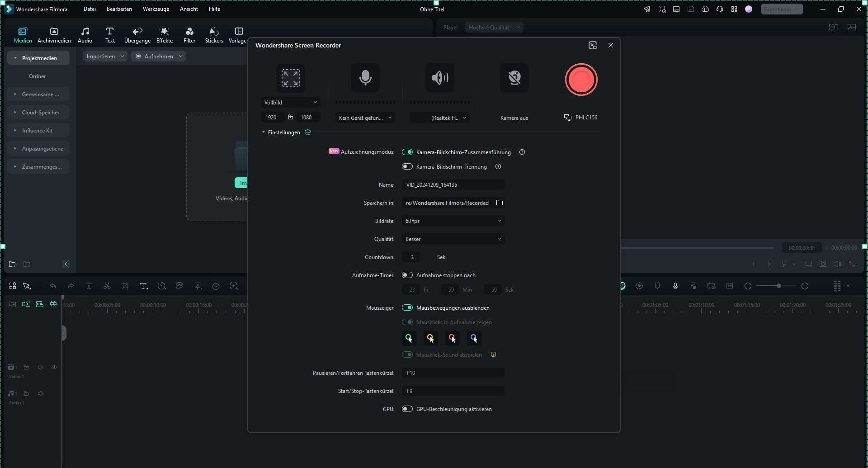This screenshot has height=468, width=868.
Task: Click the undo arrow in timeline toolbar
Action: click(x=53, y=286)
